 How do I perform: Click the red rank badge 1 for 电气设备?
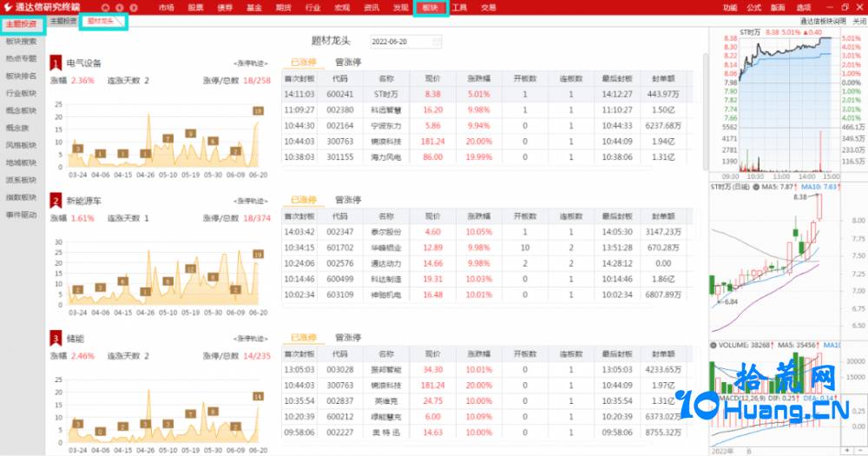pyautogui.click(x=56, y=63)
